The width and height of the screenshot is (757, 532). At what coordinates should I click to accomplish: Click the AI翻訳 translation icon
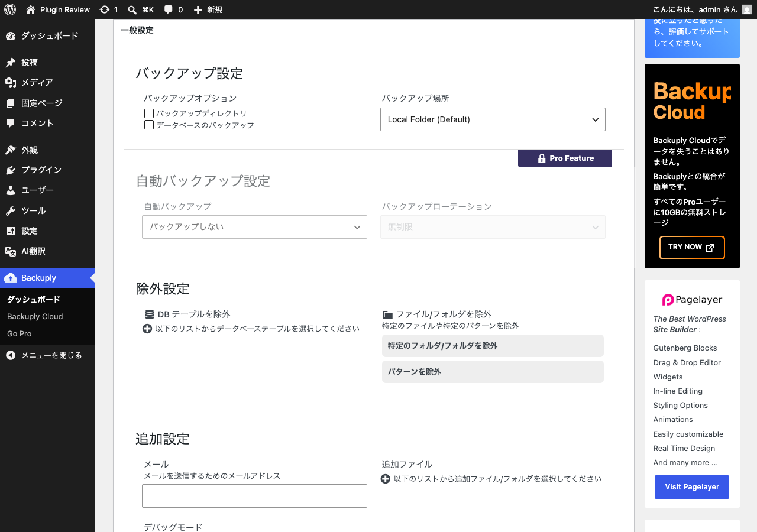tap(10, 251)
